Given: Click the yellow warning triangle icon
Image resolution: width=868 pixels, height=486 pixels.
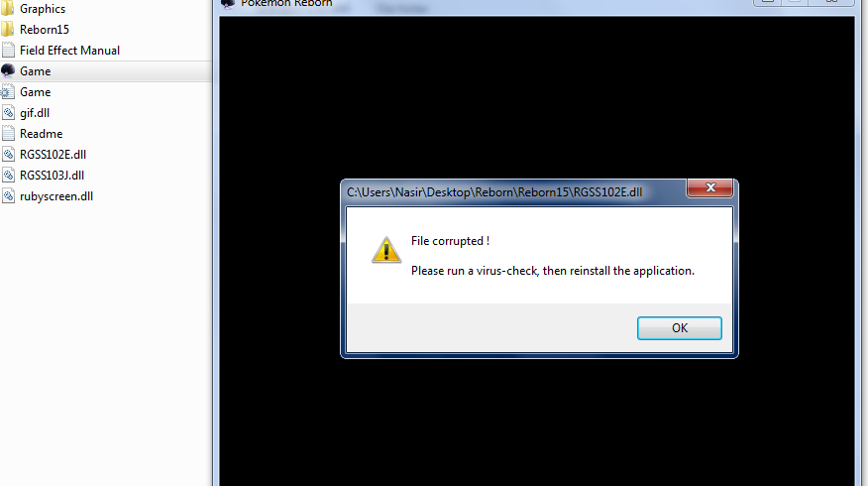Looking at the screenshot, I should coord(386,250).
